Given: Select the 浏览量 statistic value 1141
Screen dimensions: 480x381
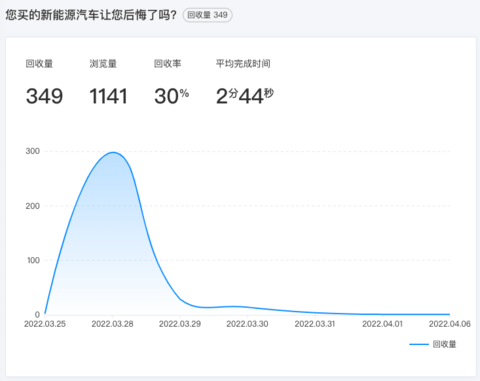Looking at the screenshot, I should (x=108, y=96).
